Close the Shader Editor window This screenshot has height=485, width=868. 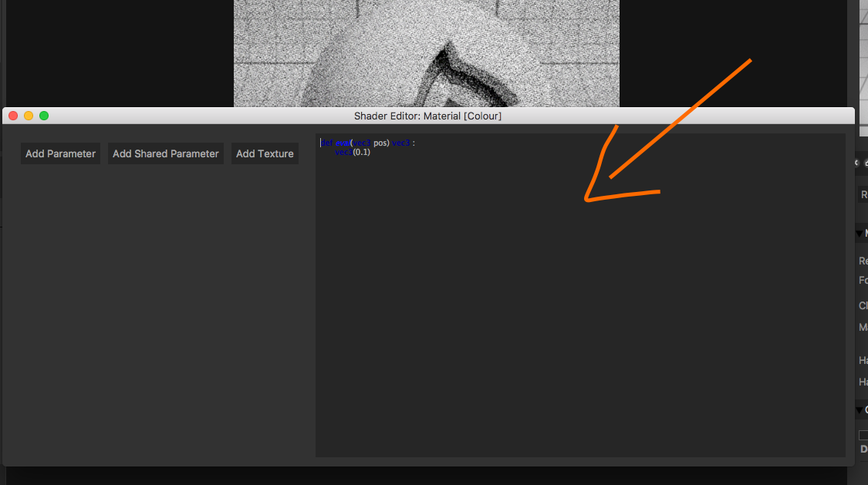pos(12,116)
